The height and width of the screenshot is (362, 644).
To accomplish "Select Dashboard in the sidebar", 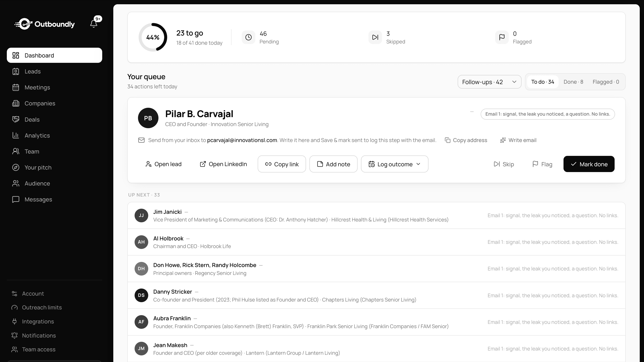I will pos(54,55).
